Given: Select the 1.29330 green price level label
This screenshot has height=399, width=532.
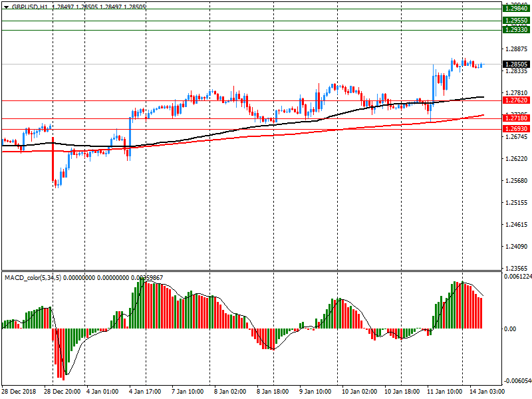Looking at the screenshot, I should click(x=517, y=30).
